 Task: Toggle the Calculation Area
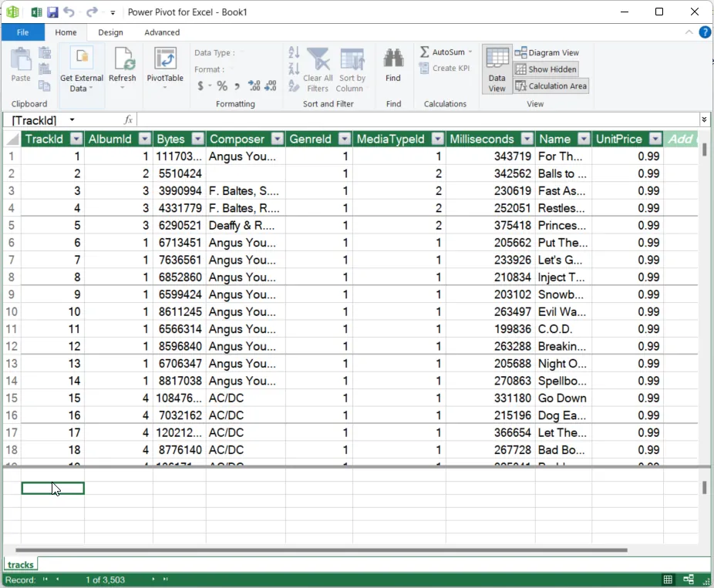point(551,86)
